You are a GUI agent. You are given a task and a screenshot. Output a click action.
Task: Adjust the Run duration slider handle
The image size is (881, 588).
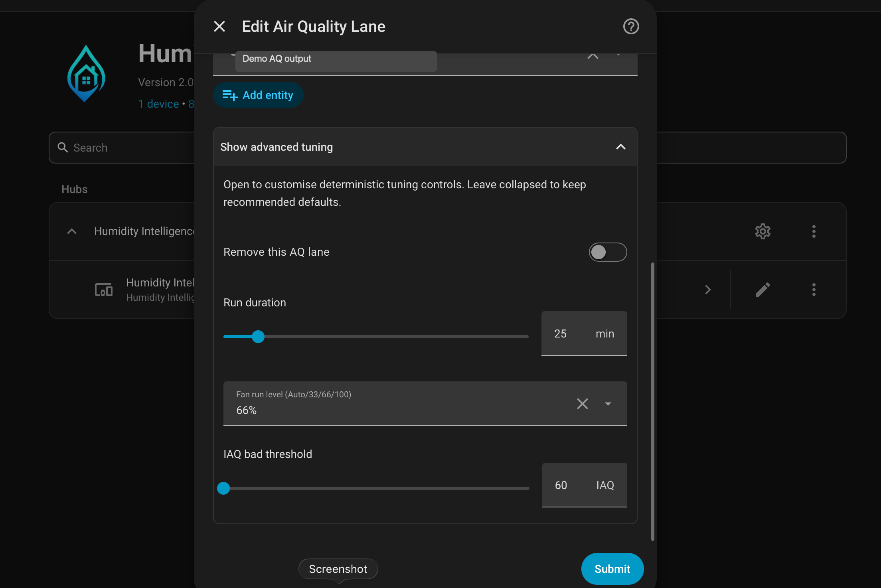pos(258,337)
